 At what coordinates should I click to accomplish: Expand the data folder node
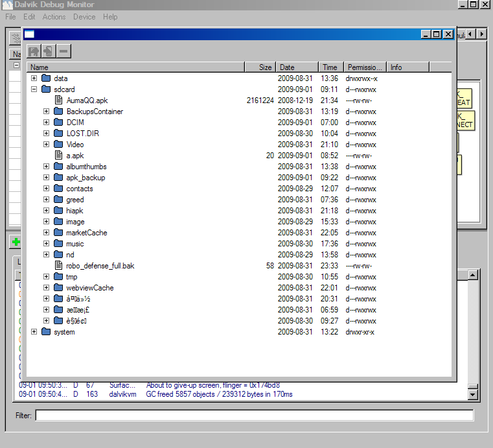pyautogui.click(x=34, y=78)
